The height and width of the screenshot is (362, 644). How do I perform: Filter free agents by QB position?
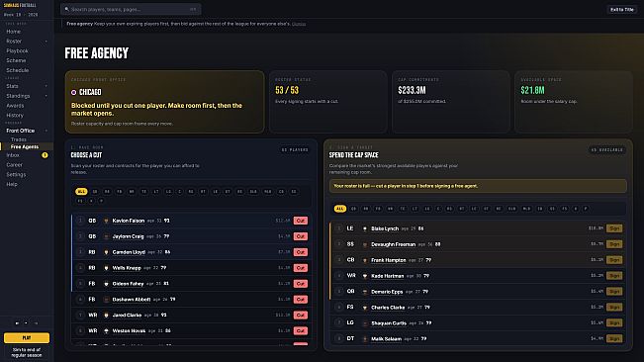click(353, 209)
